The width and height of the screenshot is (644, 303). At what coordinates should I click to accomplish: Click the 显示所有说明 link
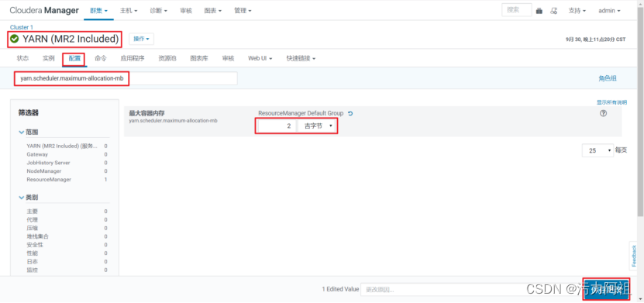pos(612,102)
